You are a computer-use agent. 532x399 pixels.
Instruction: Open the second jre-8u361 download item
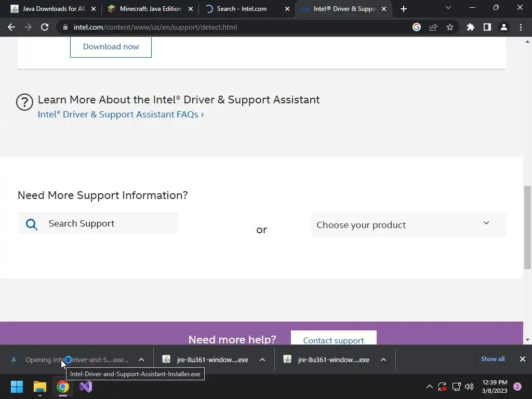pyautogui.click(x=326, y=360)
